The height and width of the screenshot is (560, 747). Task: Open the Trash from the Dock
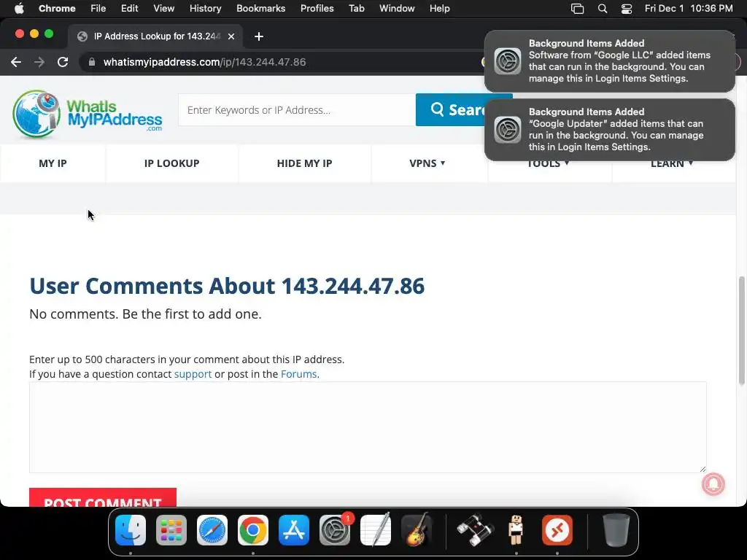coord(616,530)
